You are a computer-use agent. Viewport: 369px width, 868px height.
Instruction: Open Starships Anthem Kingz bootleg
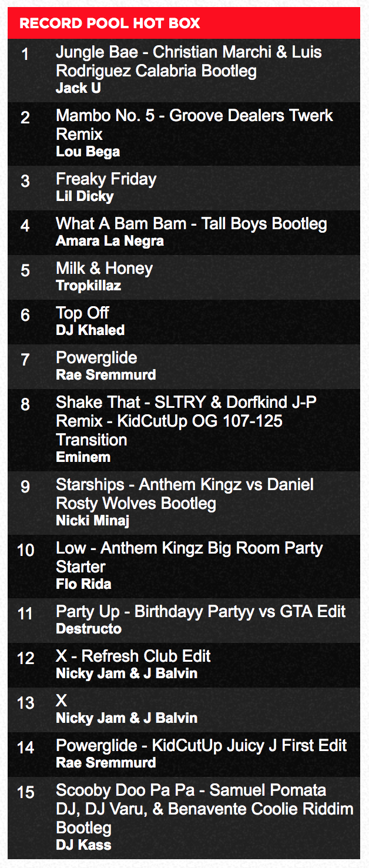(185, 494)
